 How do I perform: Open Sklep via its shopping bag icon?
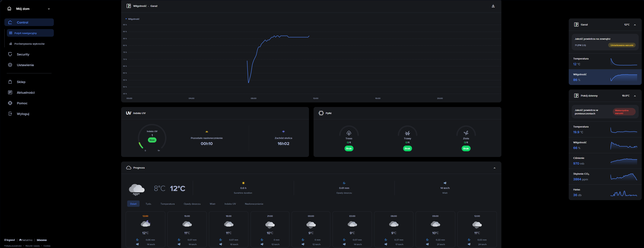click(x=10, y=82)
